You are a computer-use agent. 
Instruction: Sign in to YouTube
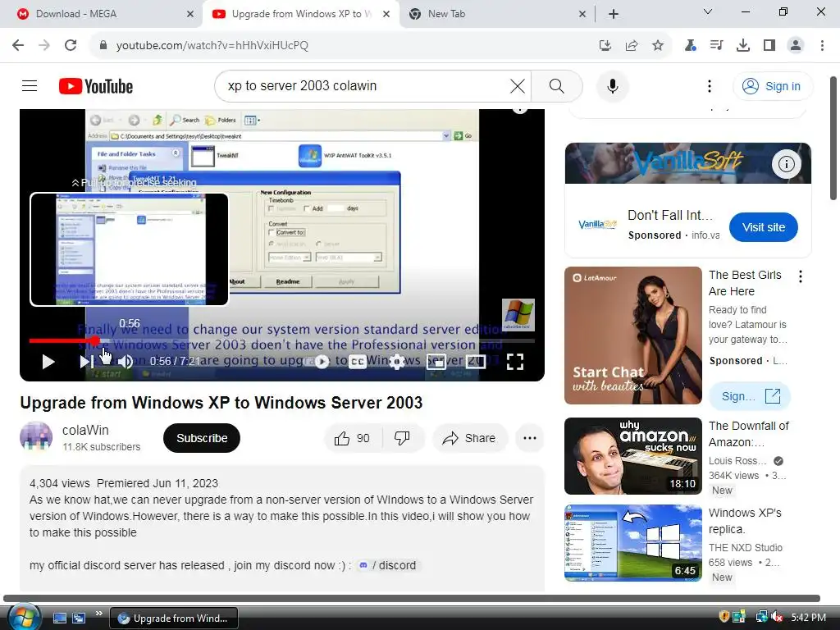click(773, 86)
